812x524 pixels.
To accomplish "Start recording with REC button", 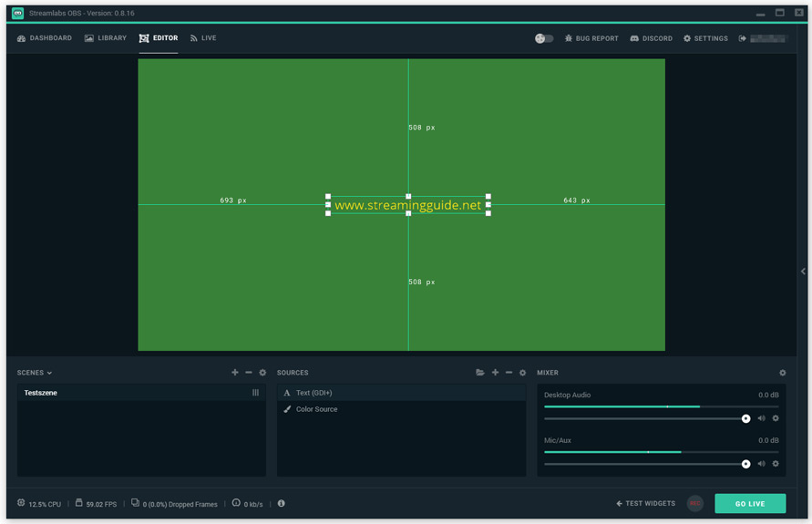I will pyautogui.click(x=695, y=503).
